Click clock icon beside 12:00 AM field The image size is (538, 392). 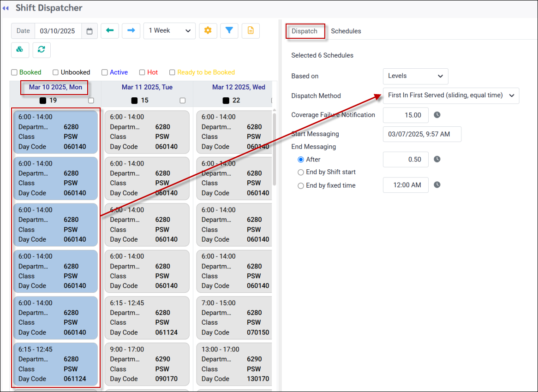tap(437, 185)
